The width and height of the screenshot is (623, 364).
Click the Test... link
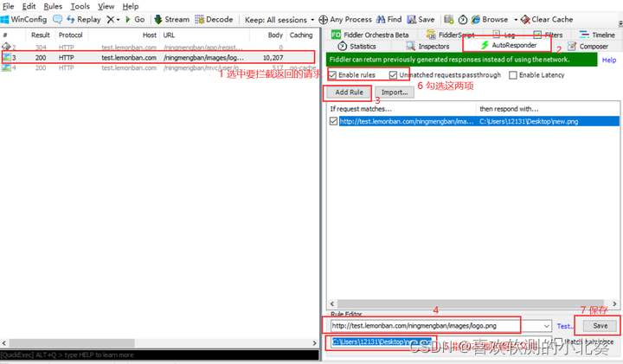point(565,326)
